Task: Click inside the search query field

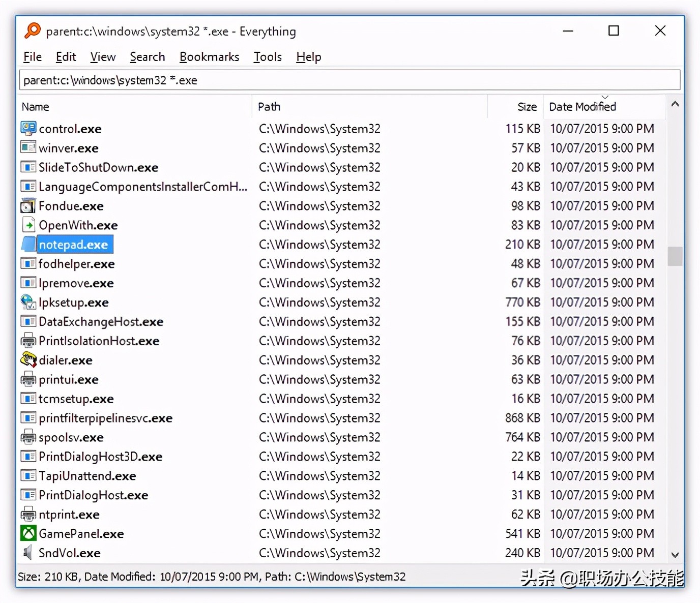Action: (x=349, y=80)
